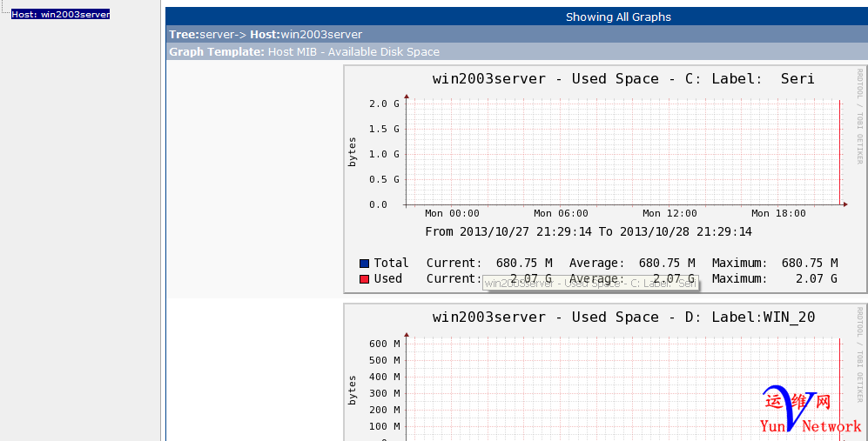Click the blue Total legend swatch in C: graph
This screenshot has height=441, width=868.
pos(364,264)
